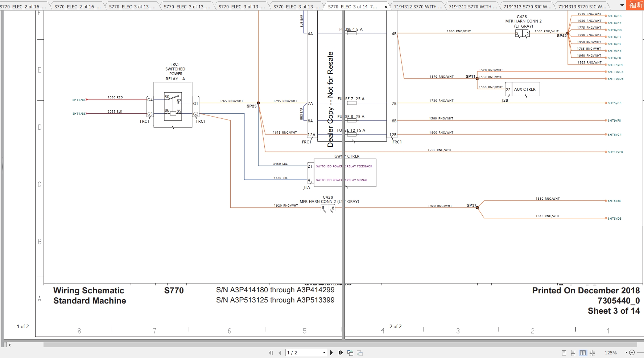This screenshot has height=358, width=644.
Task: Go to the first page
Action: coord(271,353)
